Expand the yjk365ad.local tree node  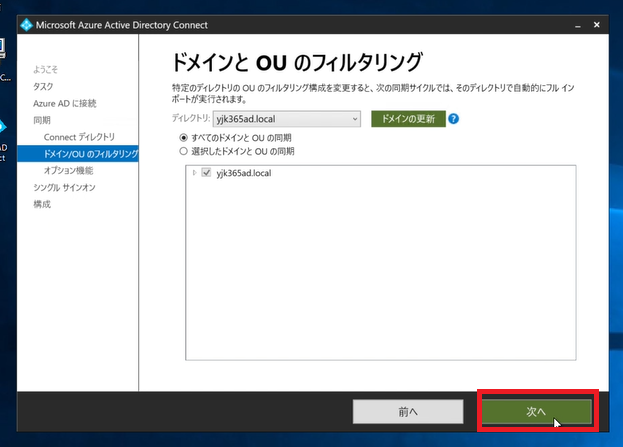pos(194,173)
